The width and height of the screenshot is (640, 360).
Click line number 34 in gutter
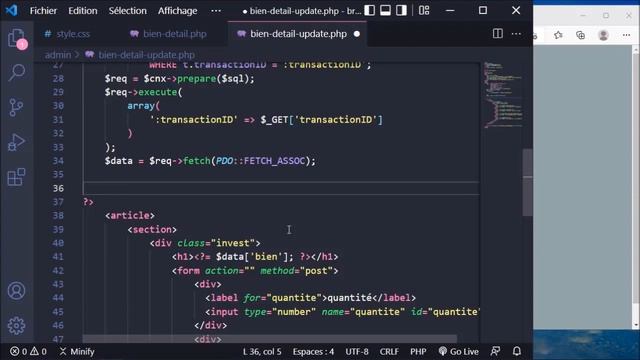point(58,161)
